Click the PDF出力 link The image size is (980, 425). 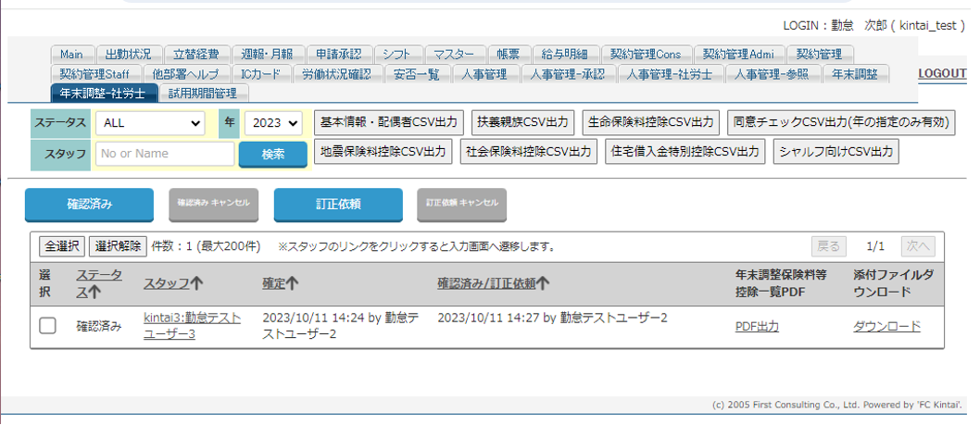point(756,326)
